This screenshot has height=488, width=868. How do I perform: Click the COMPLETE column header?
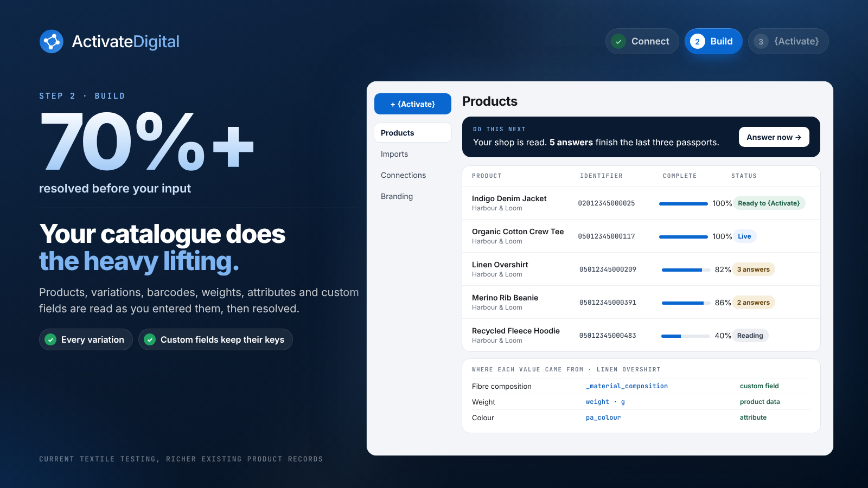pyautogui.click(x=679, y=176)
